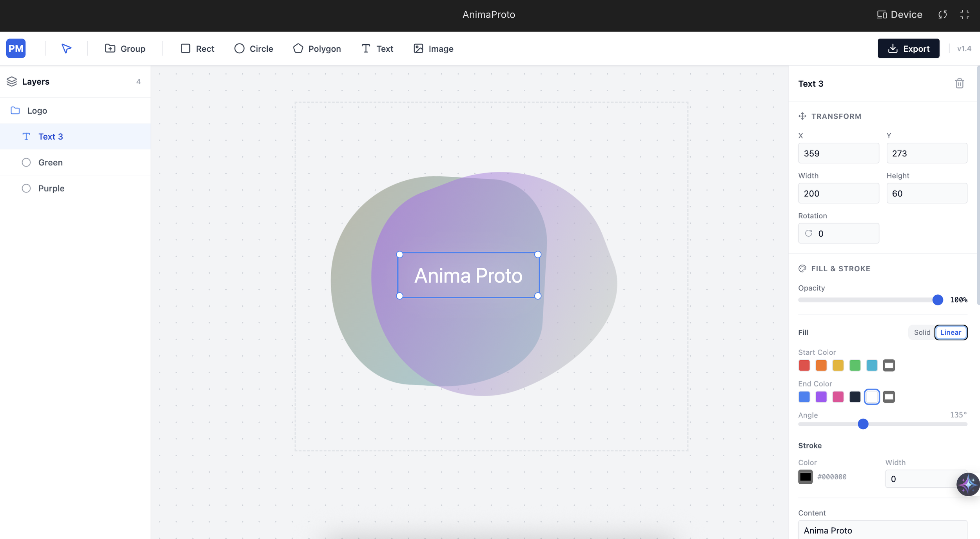Image resolution: width=980 pixels, height=539 pixels.
Task: Switch fill type to Solid
Action: click(922, 332)
